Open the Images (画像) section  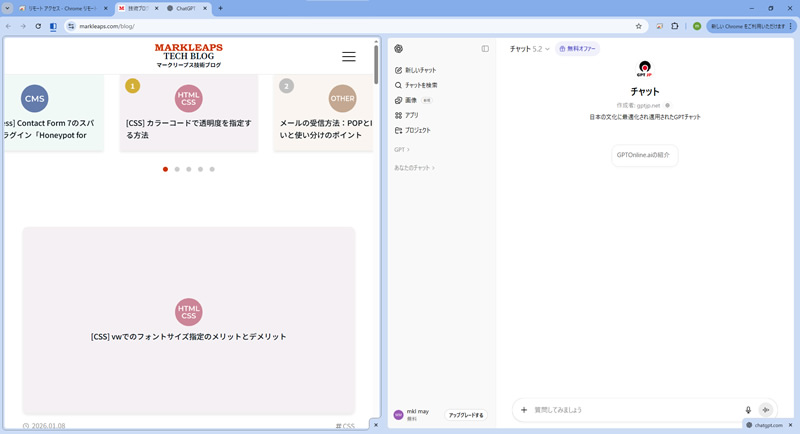coord(411,100)
